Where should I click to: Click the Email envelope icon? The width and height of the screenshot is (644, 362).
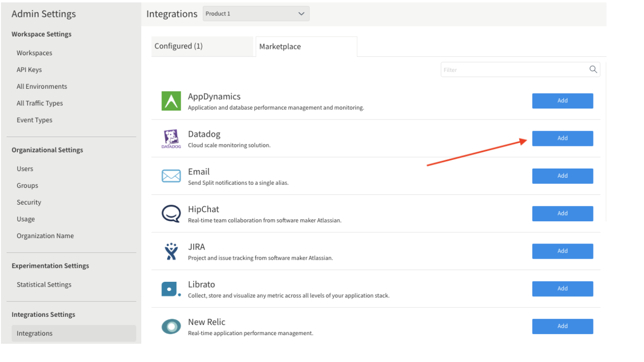(x=171, y=176)
